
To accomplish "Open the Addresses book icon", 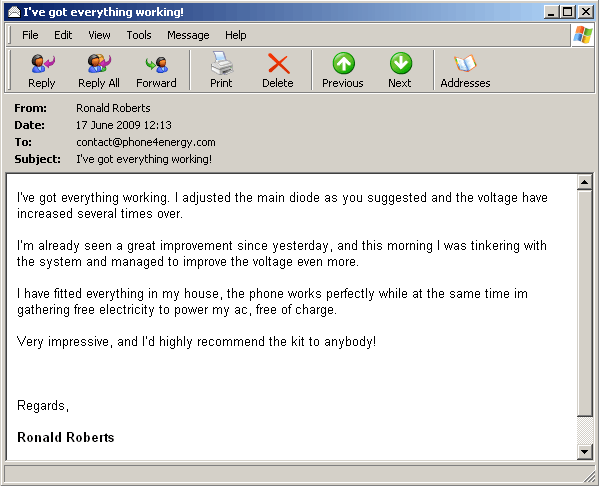I will pos(465,71).
